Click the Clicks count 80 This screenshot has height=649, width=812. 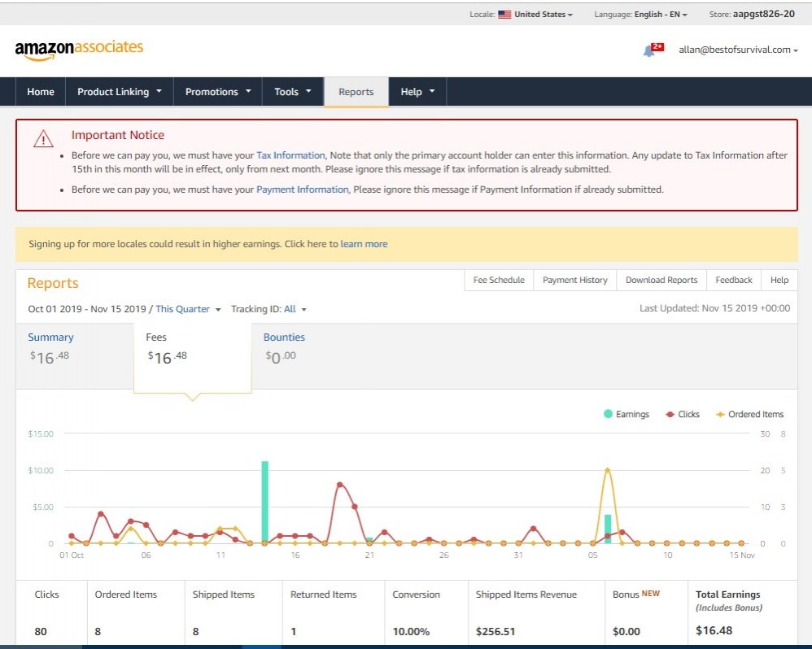pos(41,631)
